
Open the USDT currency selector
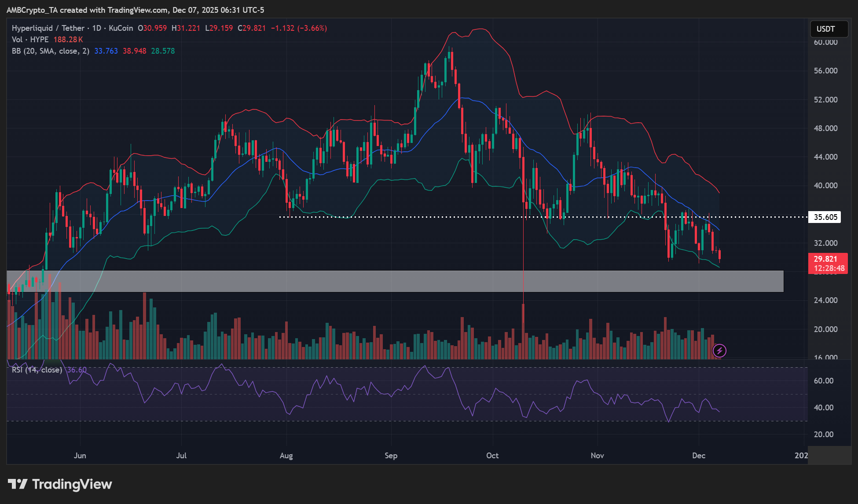(x=829, y=29)
